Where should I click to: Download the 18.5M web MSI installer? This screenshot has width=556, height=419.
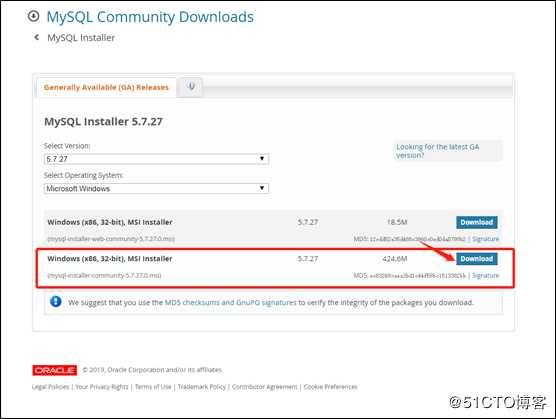(477, 222)
